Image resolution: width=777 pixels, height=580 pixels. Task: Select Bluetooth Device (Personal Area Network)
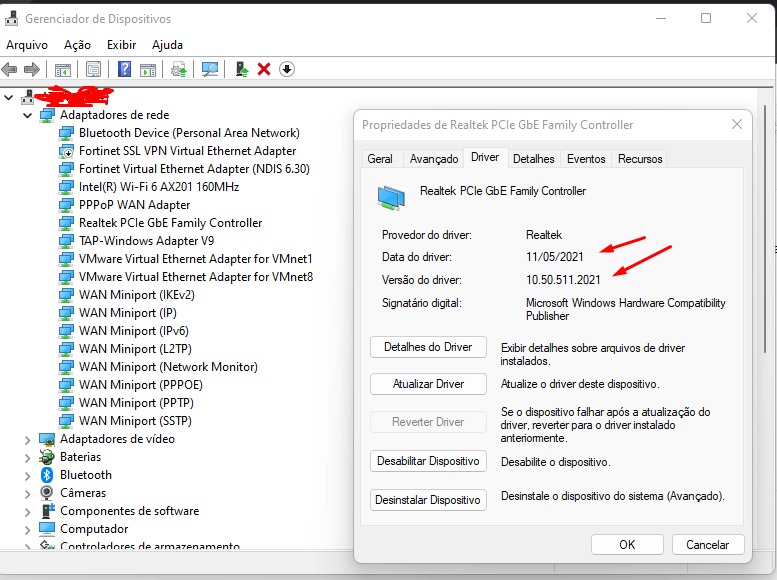(189, 133)
